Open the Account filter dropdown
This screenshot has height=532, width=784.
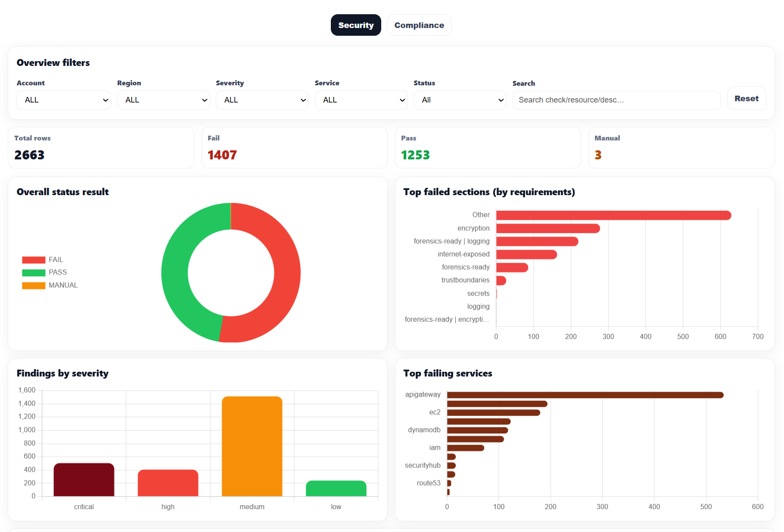click(63, 100)
